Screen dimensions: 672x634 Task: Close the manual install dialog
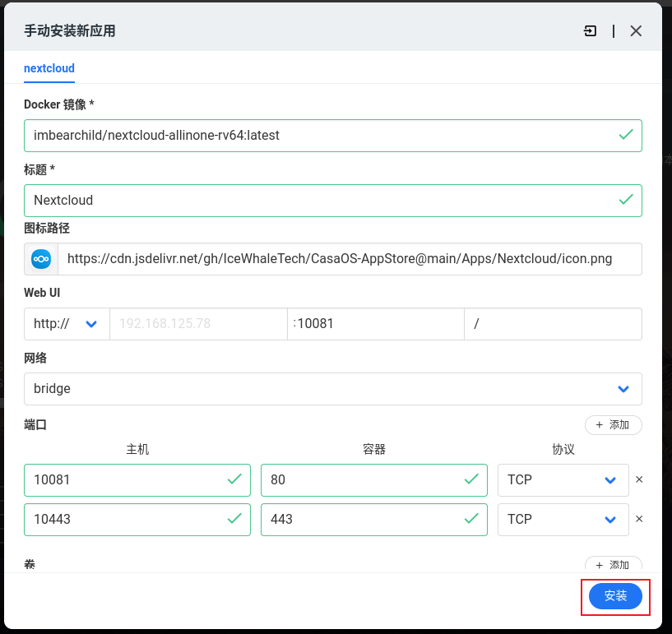pos(636,31)
